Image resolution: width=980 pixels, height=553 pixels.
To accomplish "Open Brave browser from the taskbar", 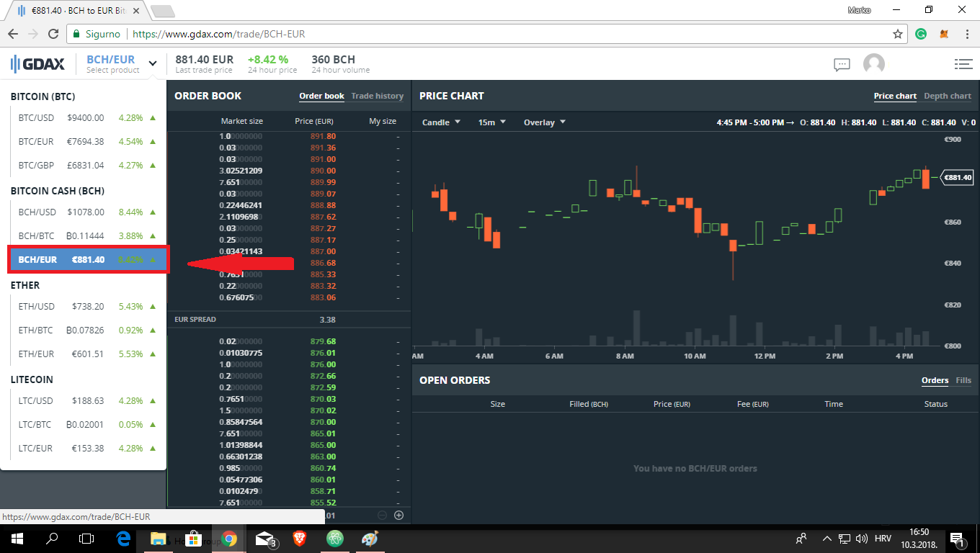I will tap(299, 539).
